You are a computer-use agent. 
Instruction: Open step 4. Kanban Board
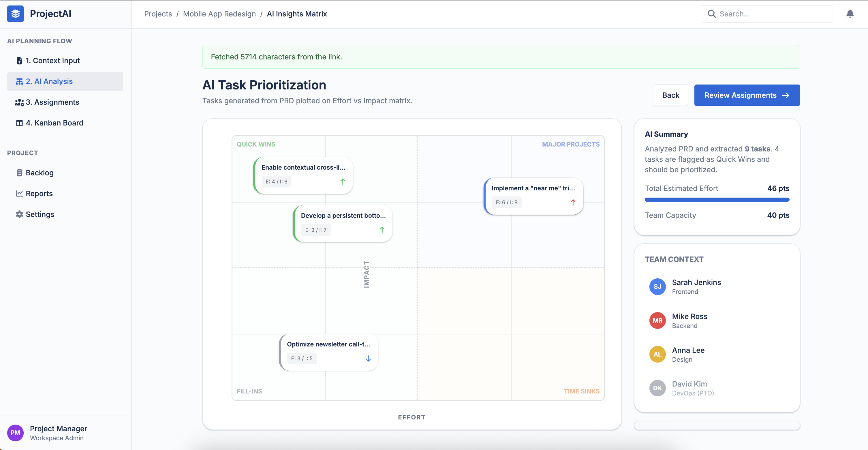tap(65, 123)
